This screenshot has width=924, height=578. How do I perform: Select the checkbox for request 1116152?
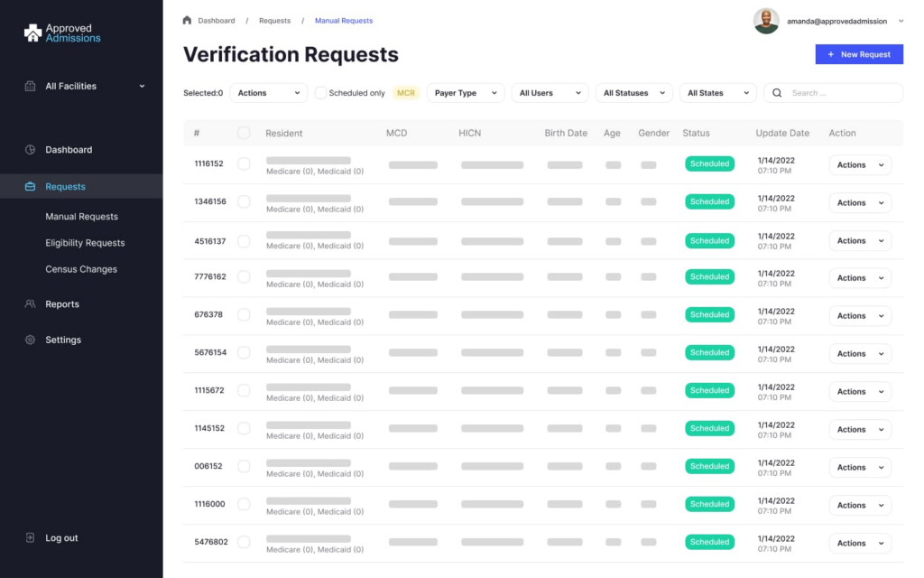click(x=244, y=164)
